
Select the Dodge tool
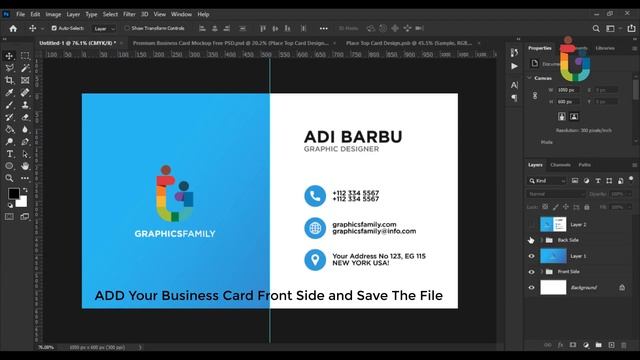[9, 142]
